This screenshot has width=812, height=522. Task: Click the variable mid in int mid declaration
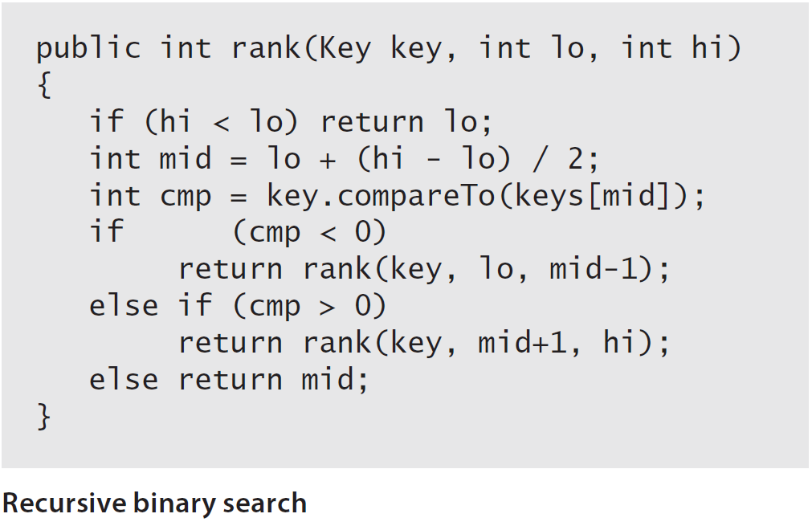coord(186,158)
